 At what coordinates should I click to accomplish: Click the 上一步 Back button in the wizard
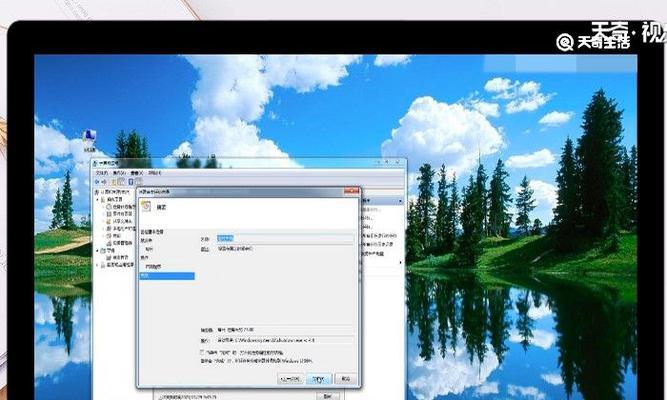[290, 378]
